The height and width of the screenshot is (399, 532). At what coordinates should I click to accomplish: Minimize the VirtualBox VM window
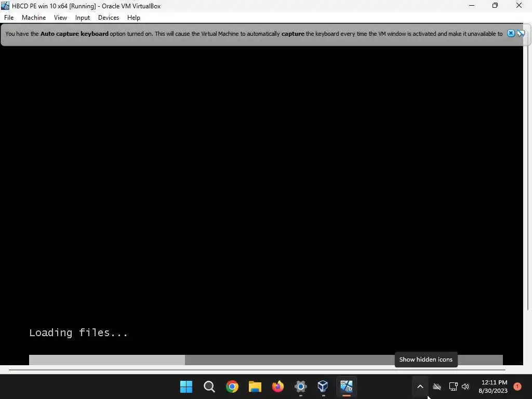pyautogui.click(x=472, y=5)
